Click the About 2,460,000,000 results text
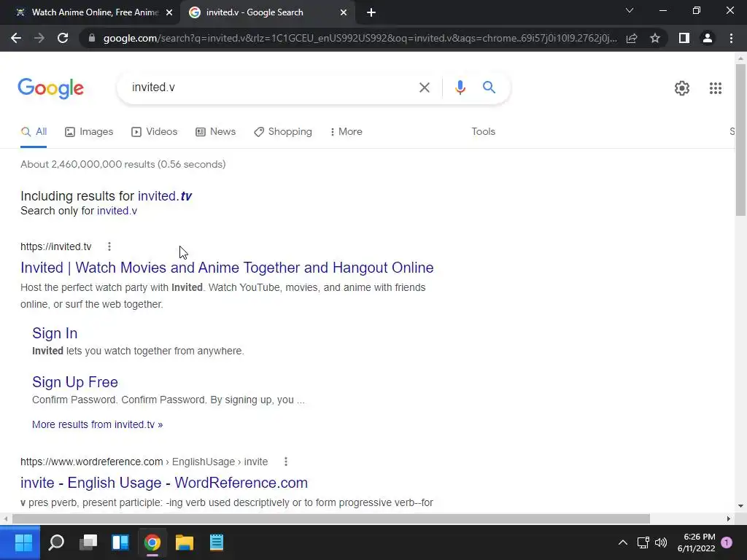747x560 pixels. click(123, 164)
